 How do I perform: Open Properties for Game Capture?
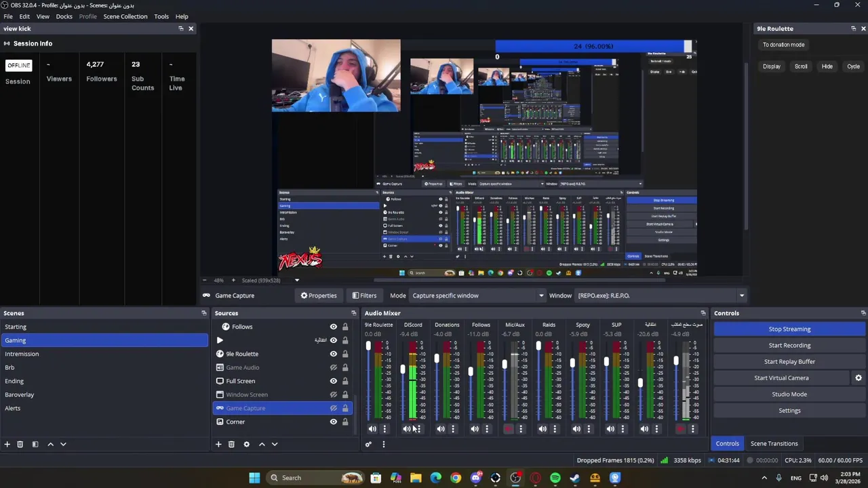point(319,296)
